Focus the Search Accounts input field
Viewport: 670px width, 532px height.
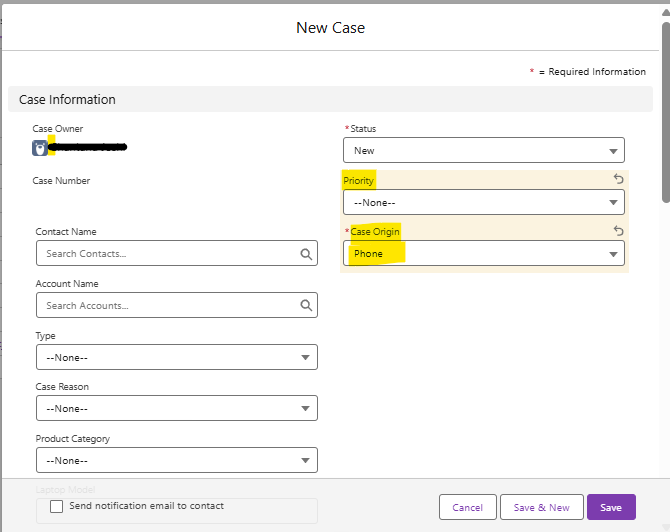click(166, 306)
